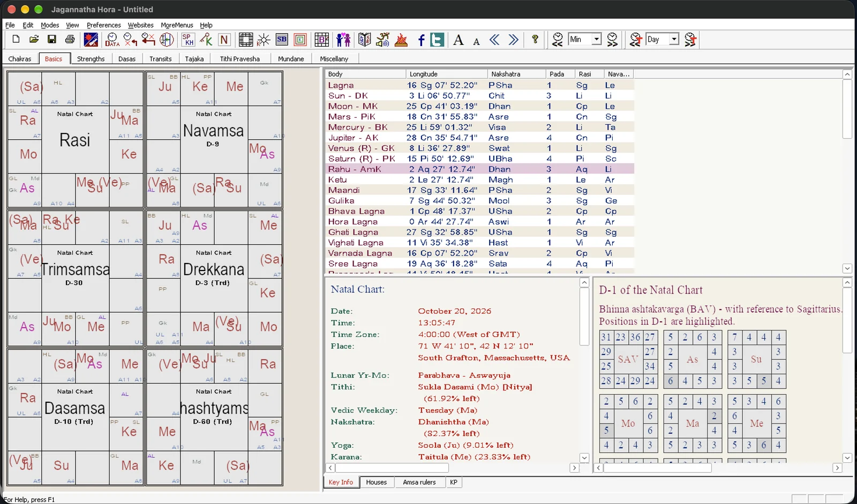
Task: Open a saved chart with the folder icon
Action: [x=34, y=39]
